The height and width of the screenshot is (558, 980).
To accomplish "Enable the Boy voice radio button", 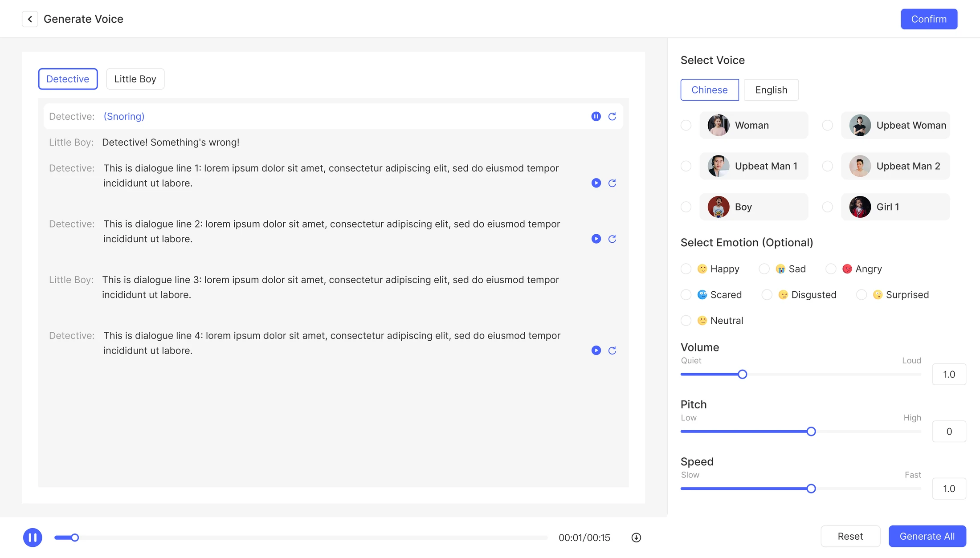I will tap(686, 207).
